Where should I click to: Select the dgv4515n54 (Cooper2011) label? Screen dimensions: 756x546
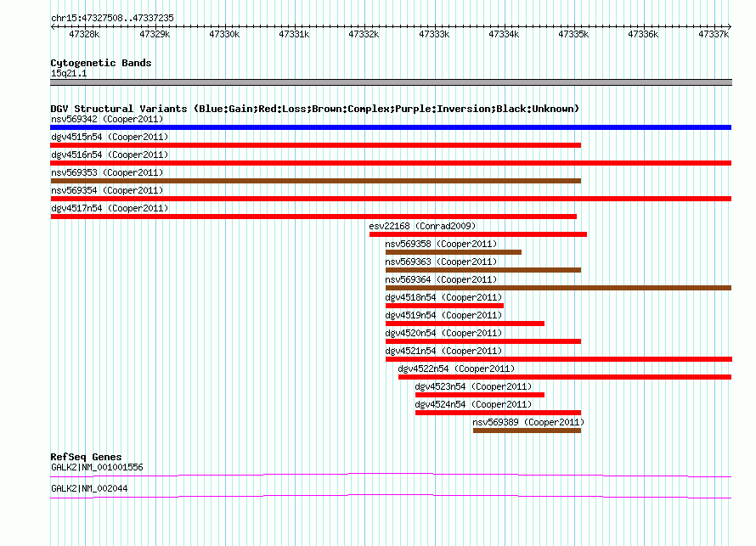[110, 137]
